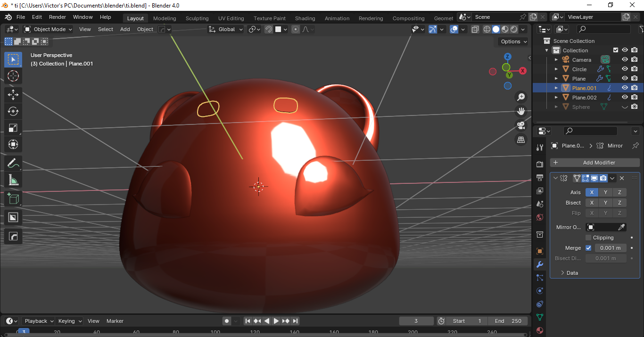Open the Playback dropdown
The image size is (644, 337).
pos(40,321)
